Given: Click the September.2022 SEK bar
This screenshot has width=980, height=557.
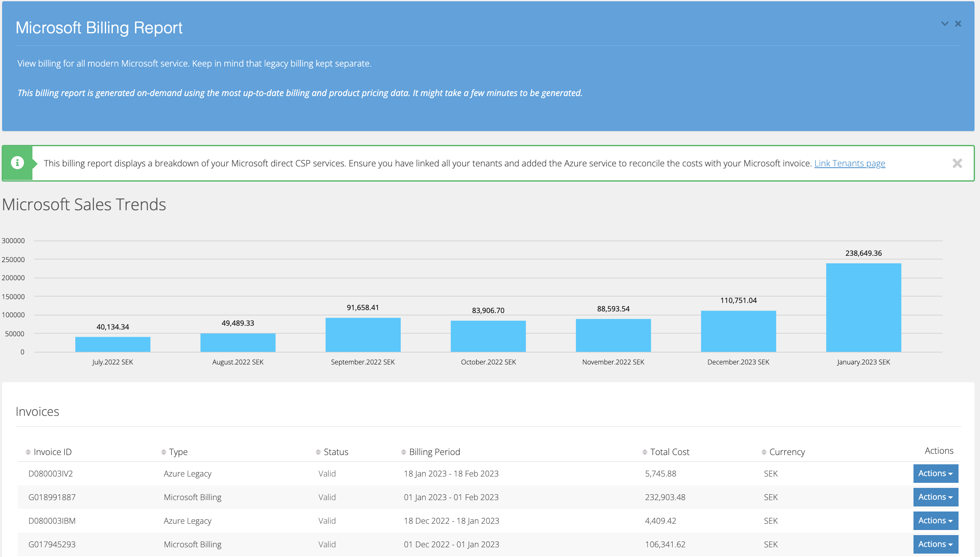Looking at the screenshot, I should point(362,334).
